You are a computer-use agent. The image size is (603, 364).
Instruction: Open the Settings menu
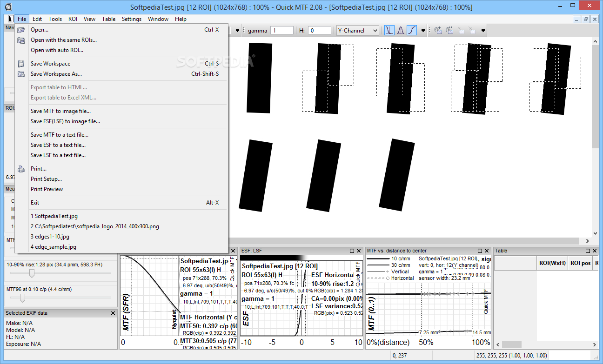click(x=132, y=19)
